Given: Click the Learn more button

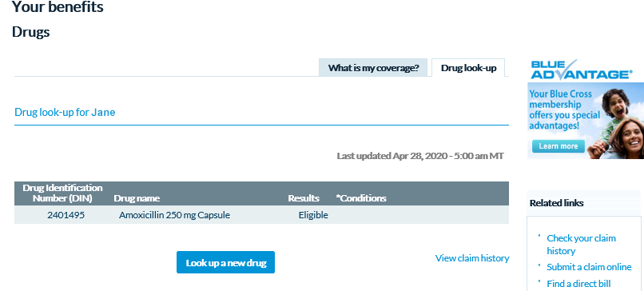Looking at the screenshot, I should (x=559, y=146).
